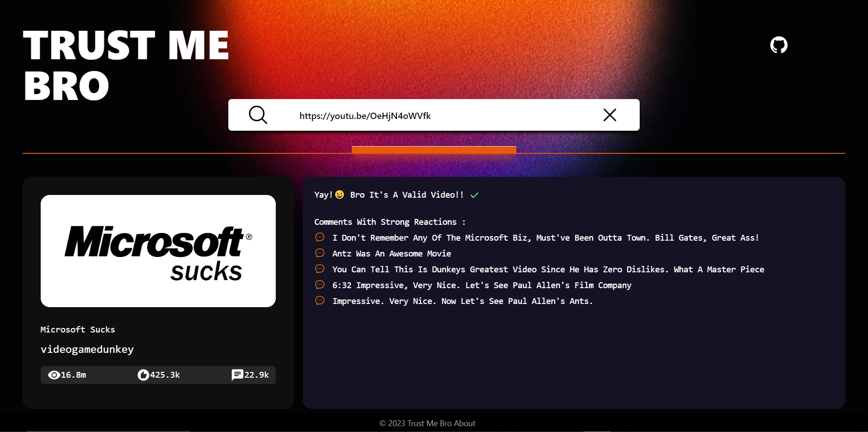
Task: Select comment about Dunkeys Greatest Video
Action: [x=548, y=270]
